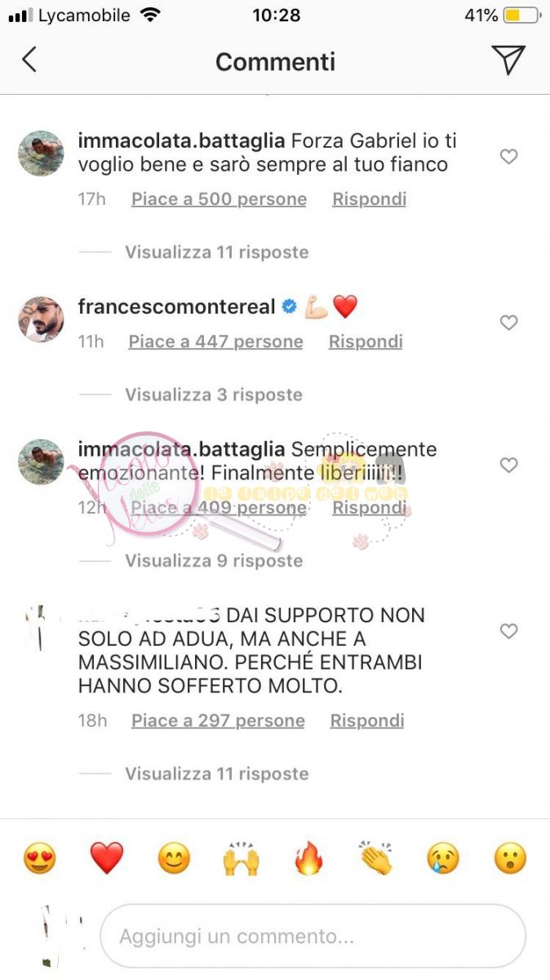Image resolution: width=550 pixels, height=980 pixels.
Task: Expand 'Visualizza 9 risposte'
Action: click(x=214, y=560)
